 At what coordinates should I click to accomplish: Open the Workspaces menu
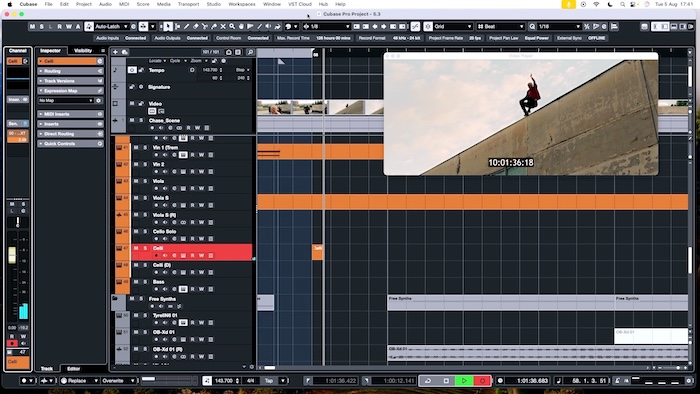pos(242,4)
